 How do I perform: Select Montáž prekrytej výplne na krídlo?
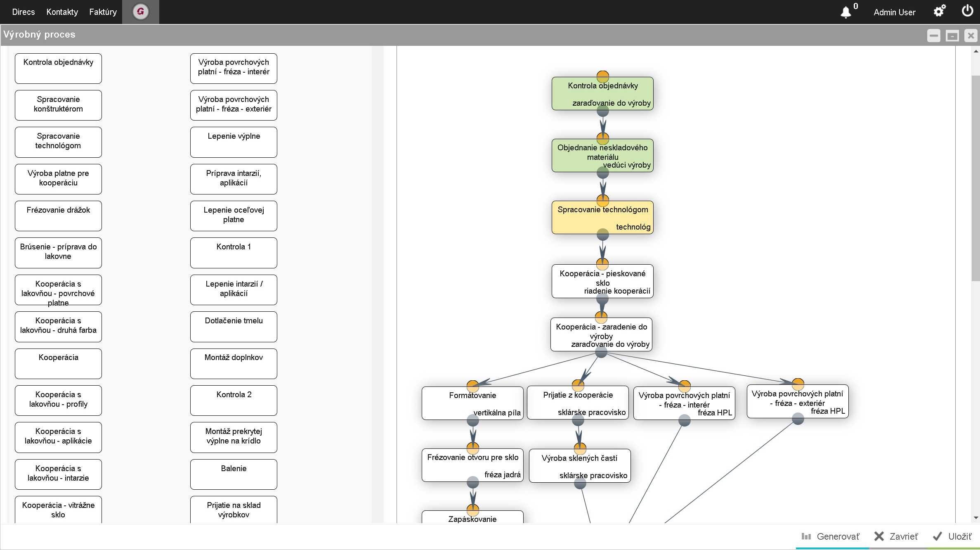[x=234, y=437]
